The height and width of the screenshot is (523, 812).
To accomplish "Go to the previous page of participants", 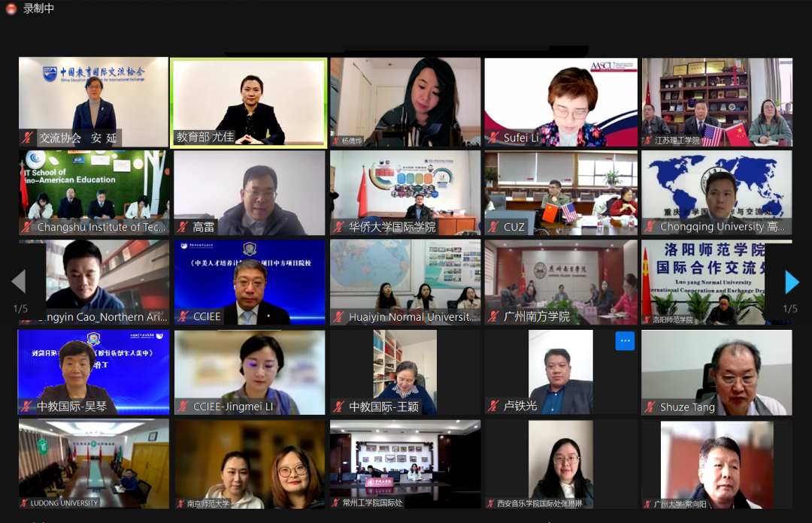I will tap(18, 282).
